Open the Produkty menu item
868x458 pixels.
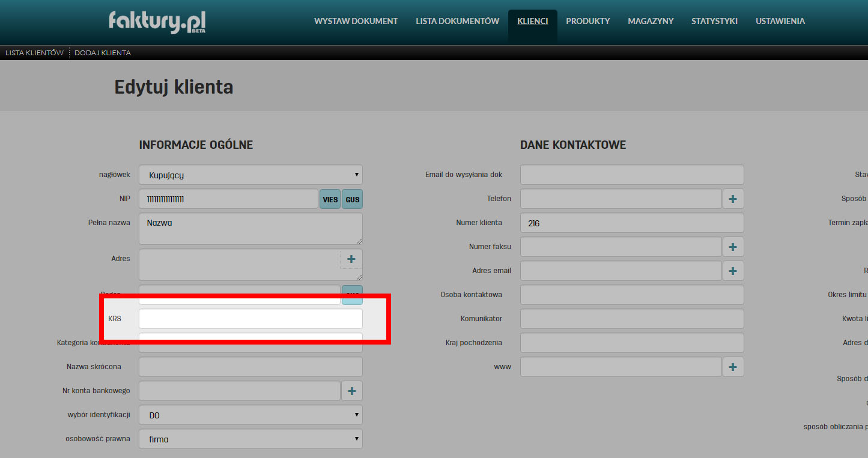[587, 21]
